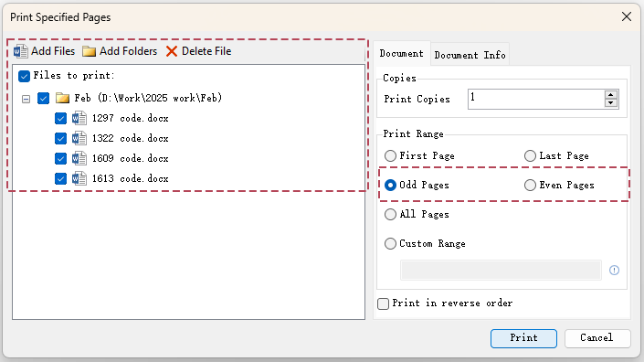Click the red X Delete File icon
Image resolution: width=644 pixels, height=362 pixels.
tap(172, 51)
